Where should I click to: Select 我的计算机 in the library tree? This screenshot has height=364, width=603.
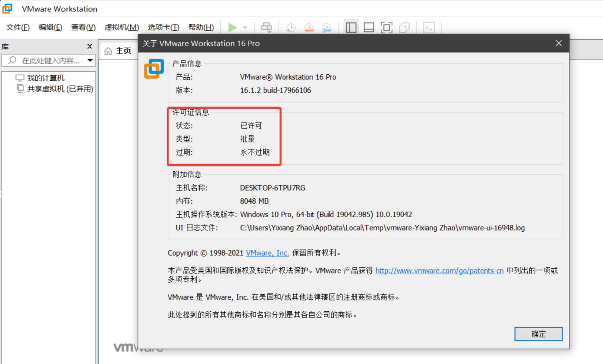coord(46,78)
